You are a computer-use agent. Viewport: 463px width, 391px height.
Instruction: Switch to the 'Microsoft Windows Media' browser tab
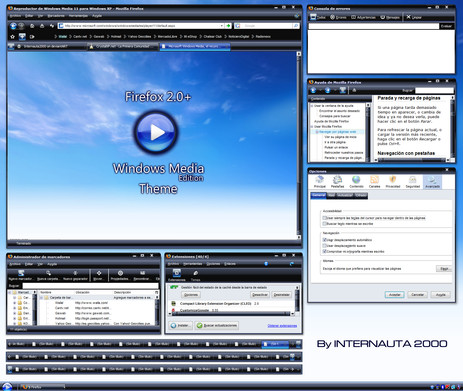pos(195,47)
